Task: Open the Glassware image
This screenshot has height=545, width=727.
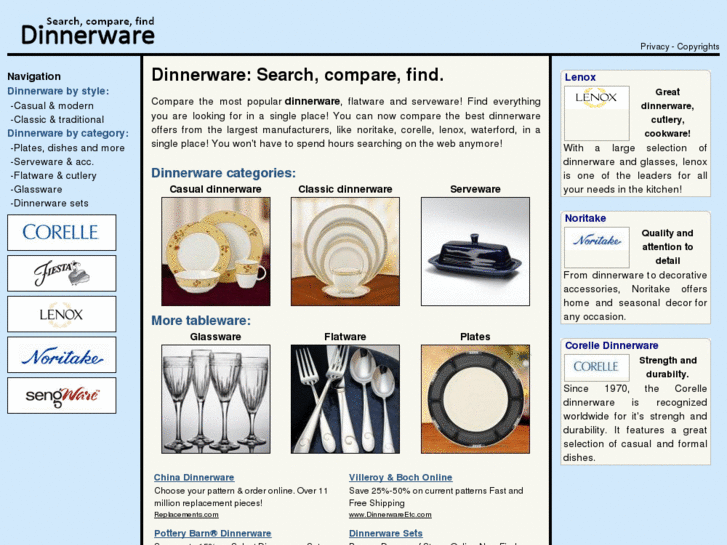Action: 216,399
